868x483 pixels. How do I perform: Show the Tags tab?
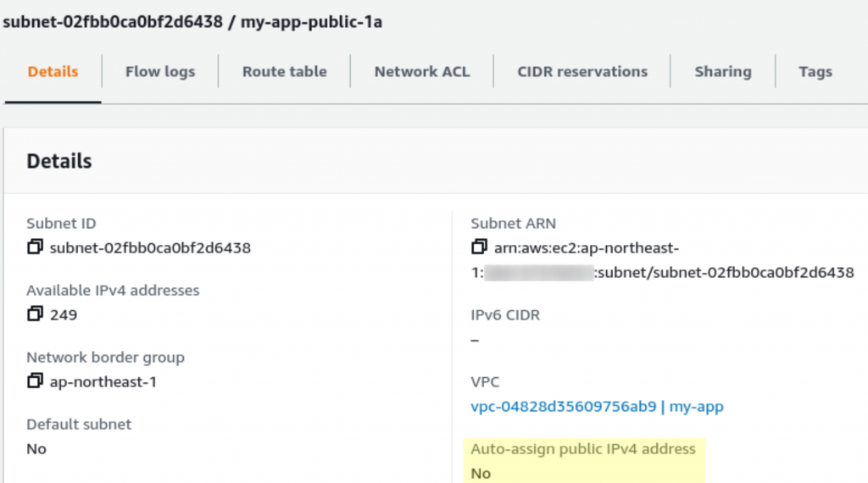click(x=815, y=72)
